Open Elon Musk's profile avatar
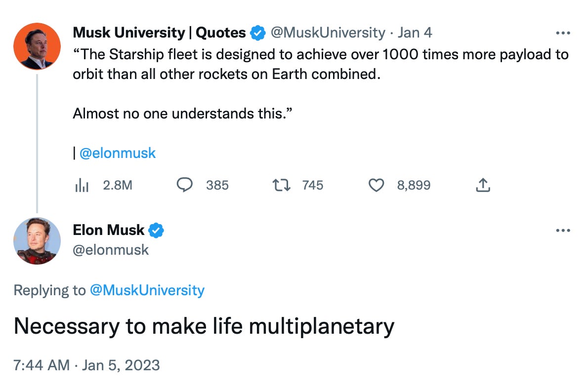The height and width of the screenshot is (389, 588). tap(37, 241)
